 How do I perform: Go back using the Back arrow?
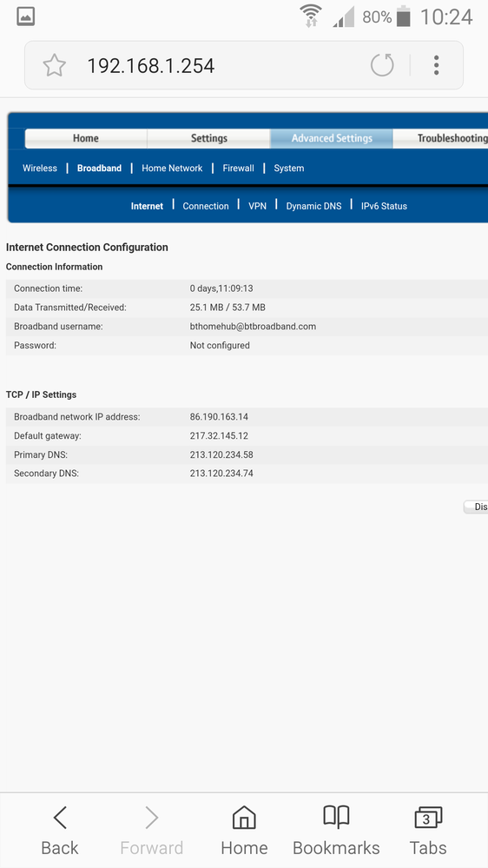60,830
